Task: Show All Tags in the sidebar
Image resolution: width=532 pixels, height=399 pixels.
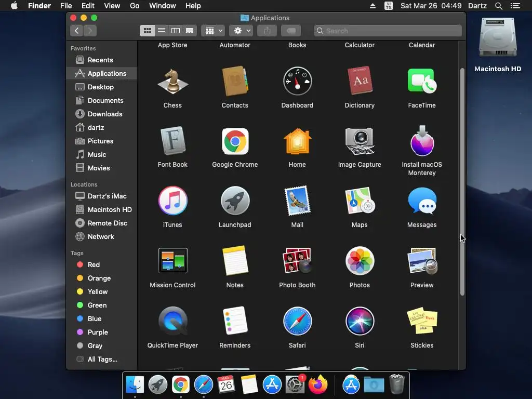Action: [102, 360]
